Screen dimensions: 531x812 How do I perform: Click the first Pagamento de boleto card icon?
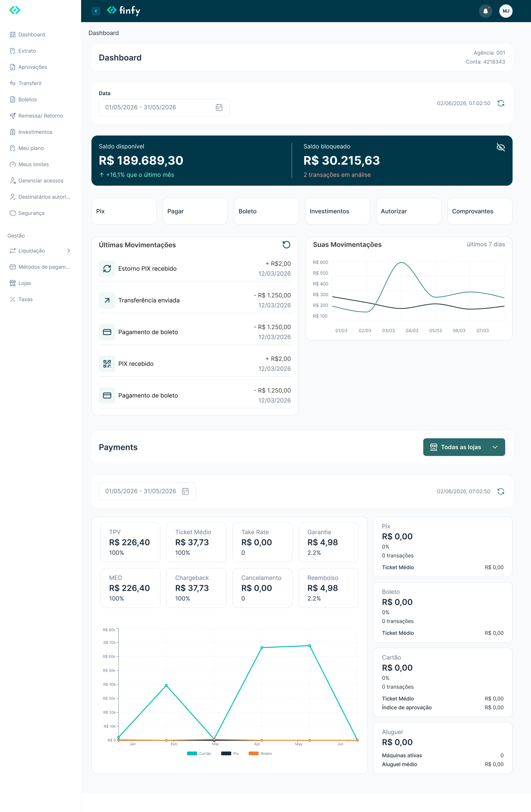pos(107,332)
